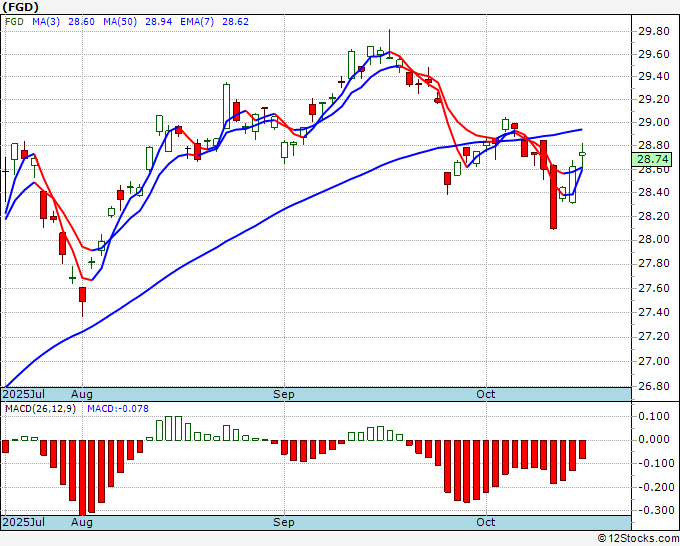Click the 29.00 price axis label
Image resolution: width=680 pixels, height=546 pixels.
coord(654,122)
